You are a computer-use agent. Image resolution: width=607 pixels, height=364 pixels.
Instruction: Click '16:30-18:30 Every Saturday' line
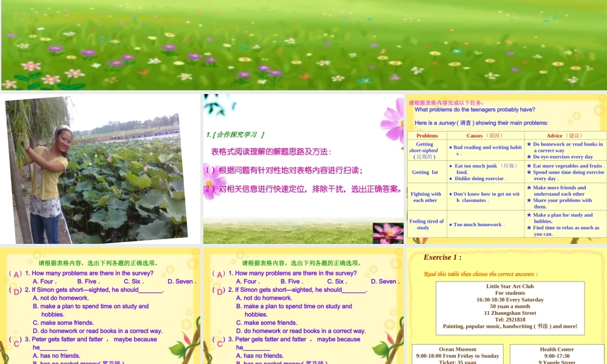(x=510, y=300)
